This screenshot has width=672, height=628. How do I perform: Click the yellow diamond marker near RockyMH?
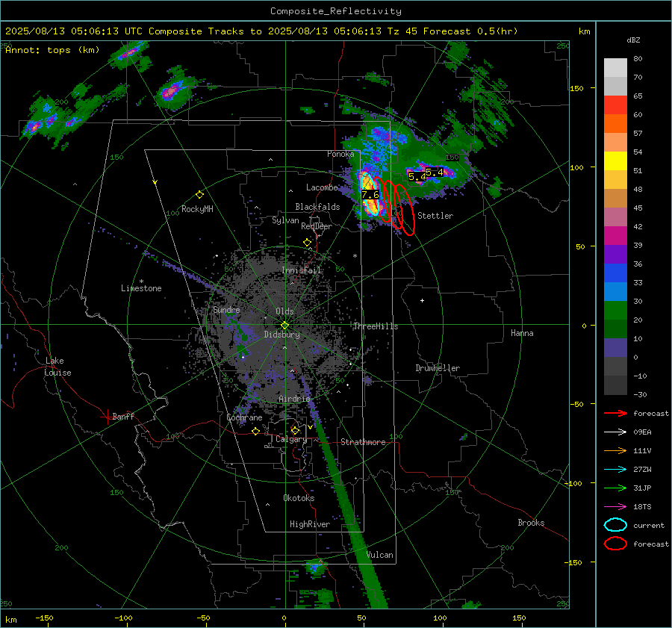coord(199,195)
